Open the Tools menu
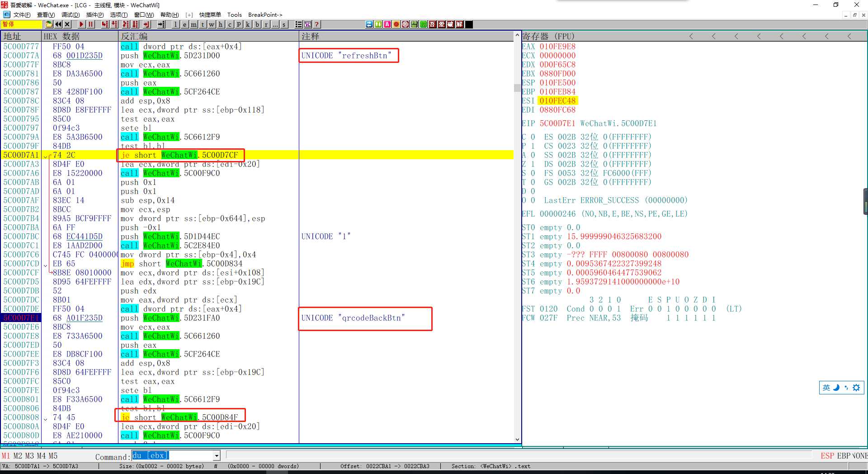This screenshot has height=474, width=868. pos(234,15)
